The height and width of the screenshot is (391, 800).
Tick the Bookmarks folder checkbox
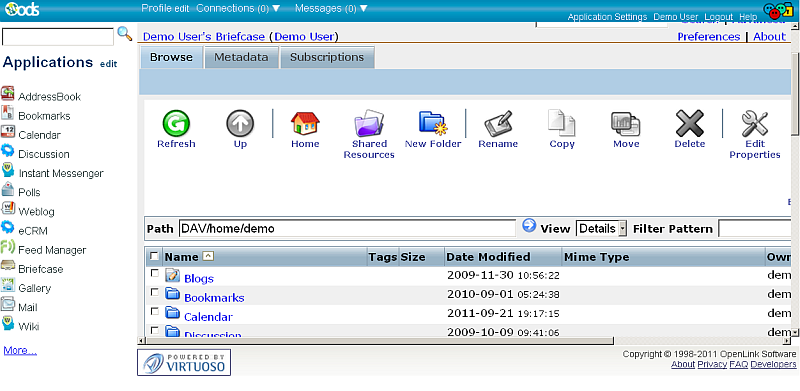pos(155,292)
